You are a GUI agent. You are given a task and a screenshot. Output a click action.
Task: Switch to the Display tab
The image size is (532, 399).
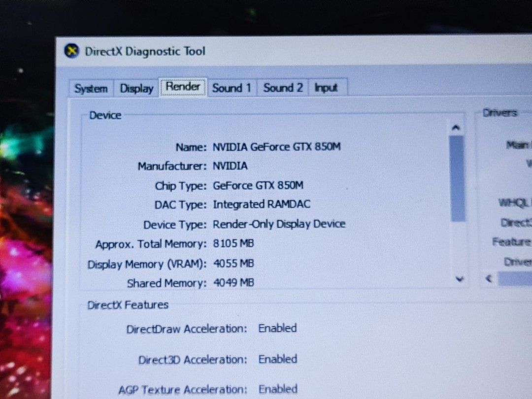[x=135, y=88]
